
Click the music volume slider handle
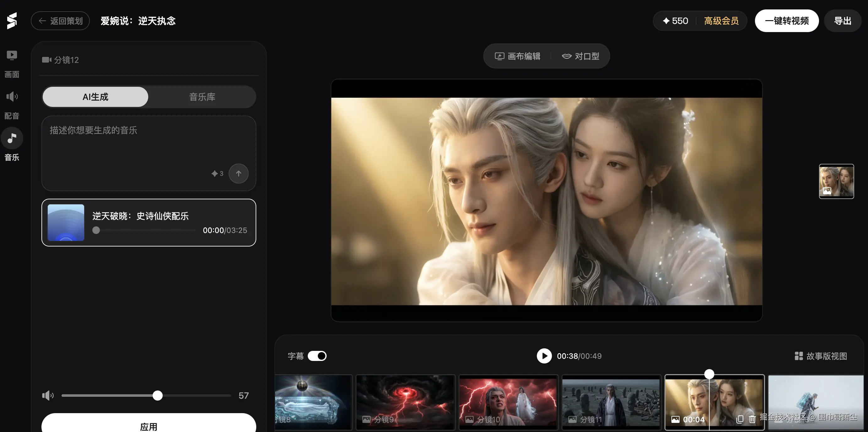pos(157,395)
